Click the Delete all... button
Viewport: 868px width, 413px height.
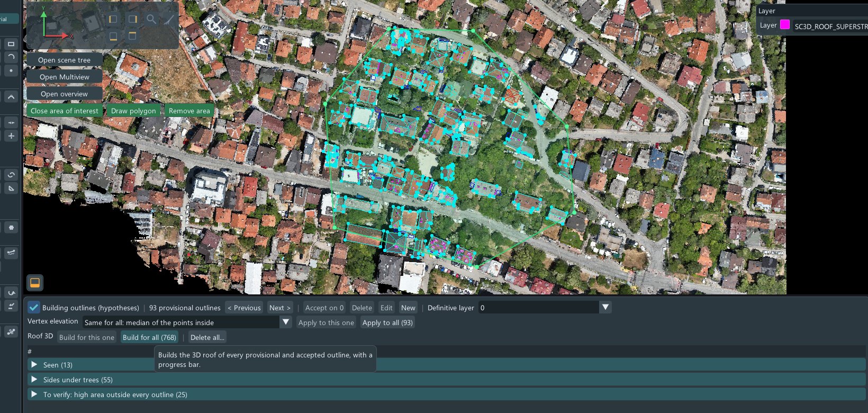click(207, 337)
